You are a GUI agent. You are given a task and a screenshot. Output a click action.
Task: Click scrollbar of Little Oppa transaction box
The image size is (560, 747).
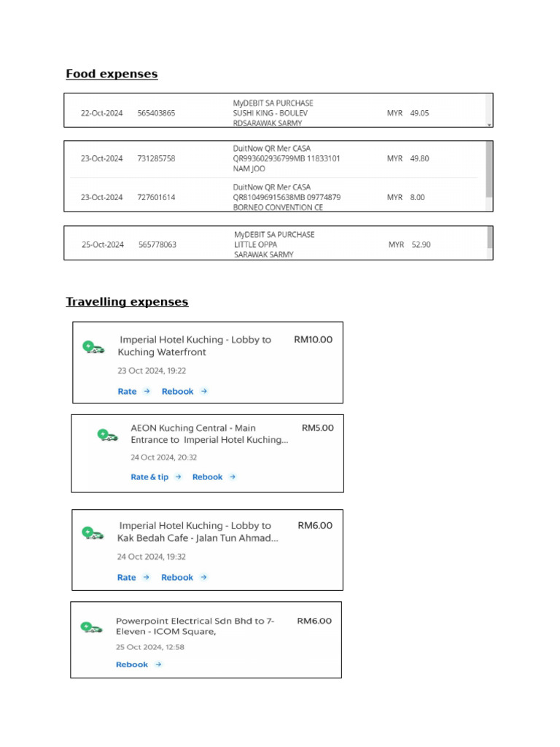489,238
